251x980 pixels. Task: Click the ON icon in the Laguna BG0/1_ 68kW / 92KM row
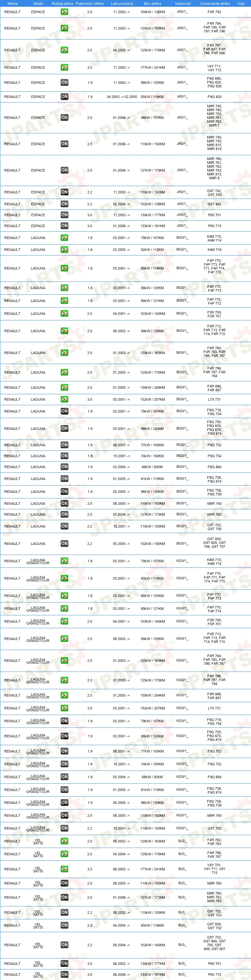point(64,467)
